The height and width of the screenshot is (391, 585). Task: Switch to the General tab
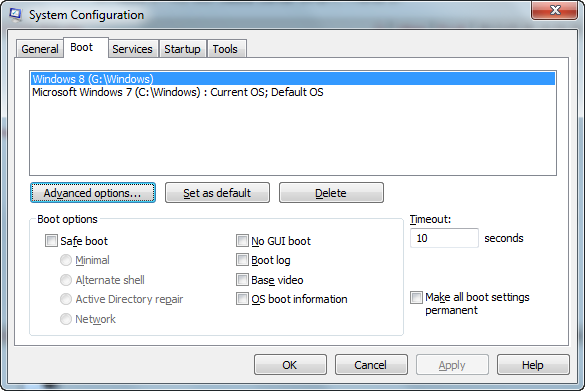coord(40,49)
